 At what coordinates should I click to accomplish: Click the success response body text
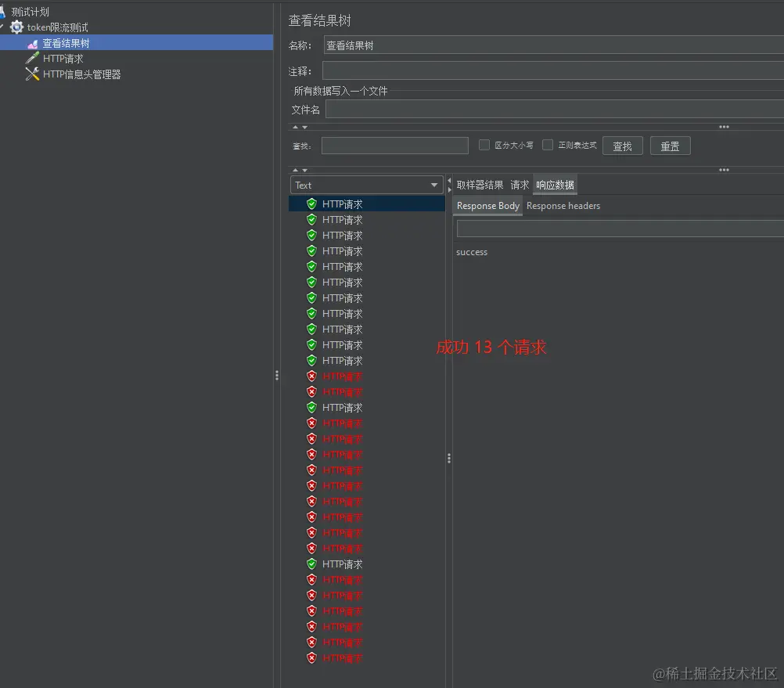(x=472, y=252)
